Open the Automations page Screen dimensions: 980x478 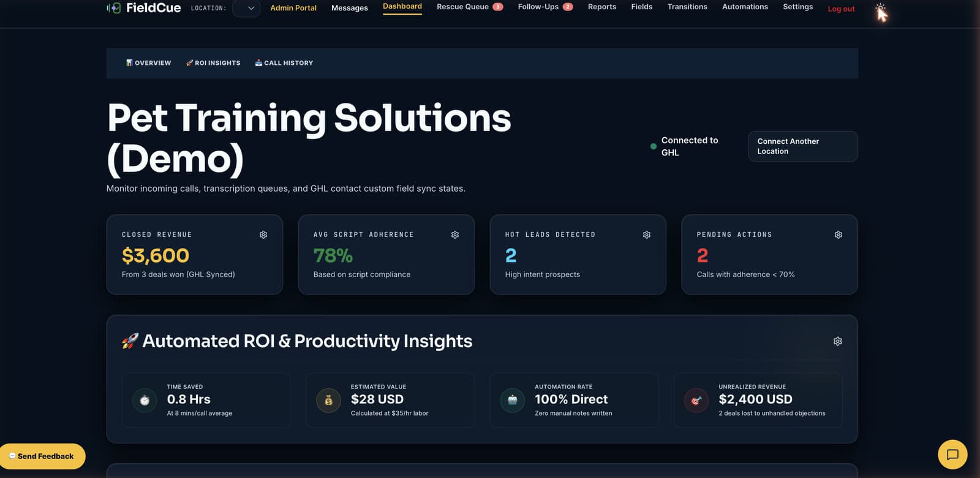click(745, 7)
